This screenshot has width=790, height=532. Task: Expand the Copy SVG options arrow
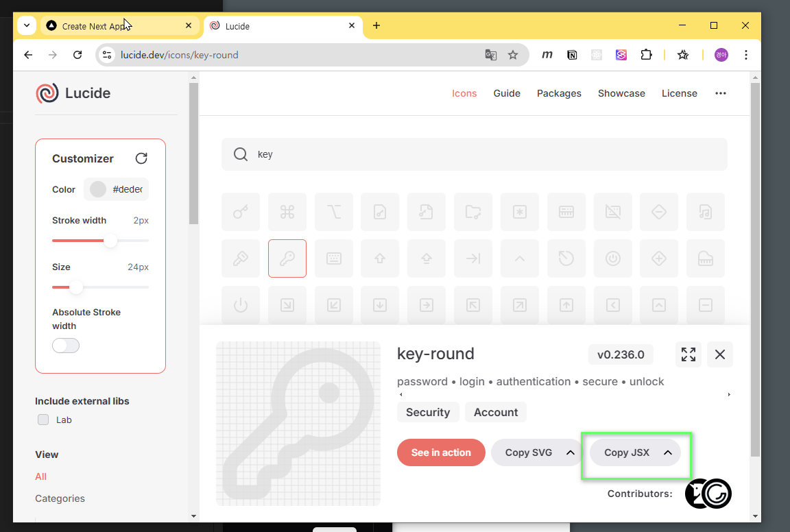click(x=570, y=452)
